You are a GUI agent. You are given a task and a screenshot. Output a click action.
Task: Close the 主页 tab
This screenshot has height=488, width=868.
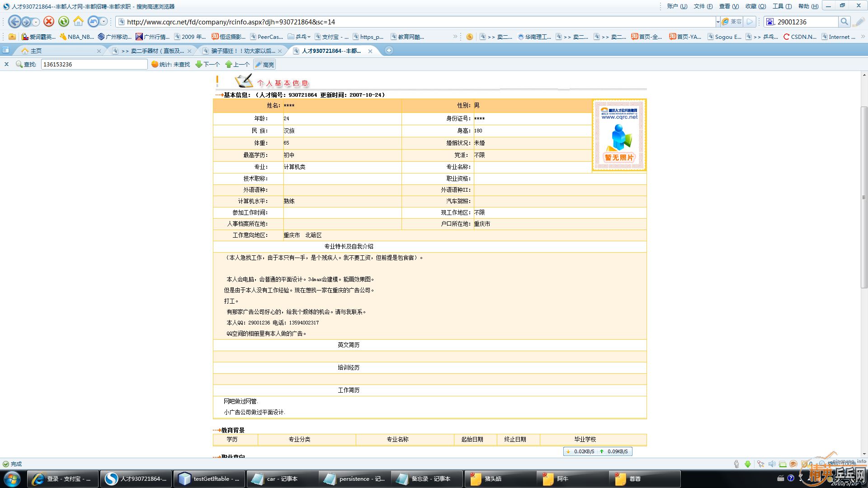pyautogui.click(x=99, y=51)
